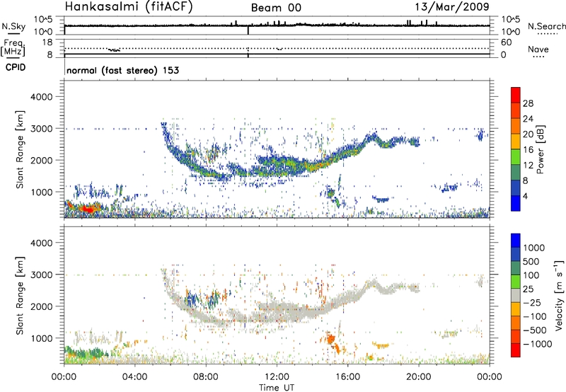Click the -25 tick on velocity colorbar
Image resolution: width=566 pixels, height=392 pixels.
point(533,302)
